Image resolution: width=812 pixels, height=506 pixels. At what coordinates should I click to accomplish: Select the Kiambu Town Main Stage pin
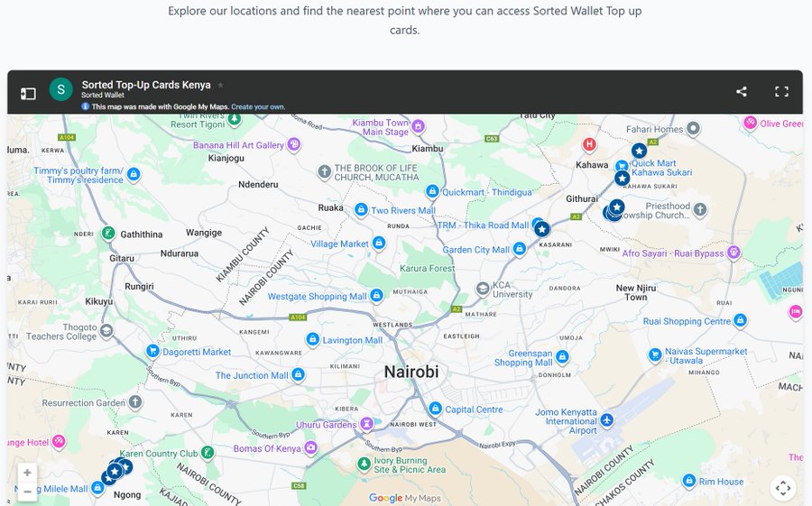click(419, 126)
